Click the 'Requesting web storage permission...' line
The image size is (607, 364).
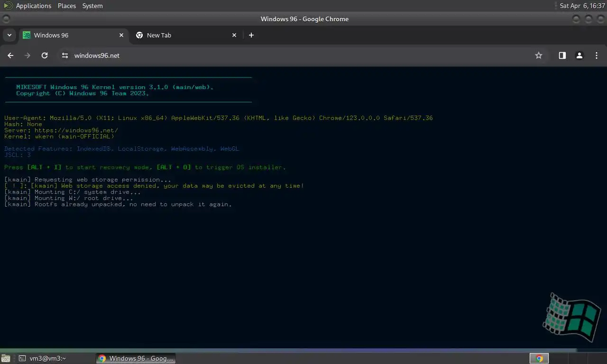88,180
